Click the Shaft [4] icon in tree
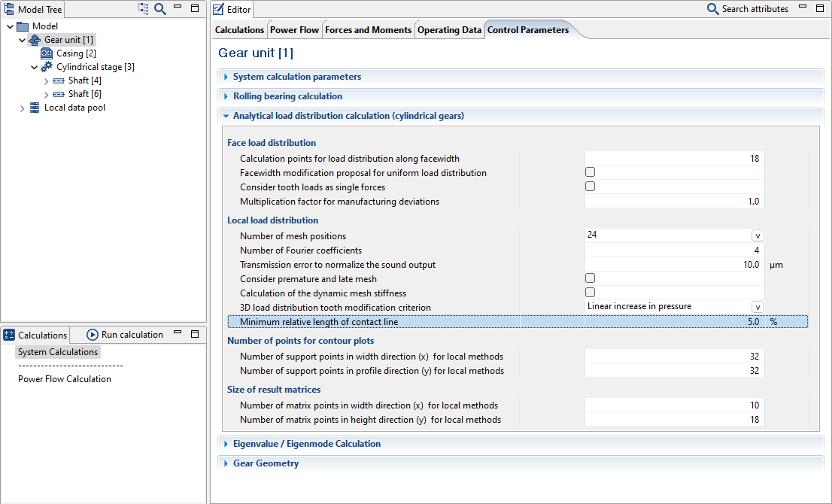The height and width of the screenshot is (504, 832). tap(59, 80)
